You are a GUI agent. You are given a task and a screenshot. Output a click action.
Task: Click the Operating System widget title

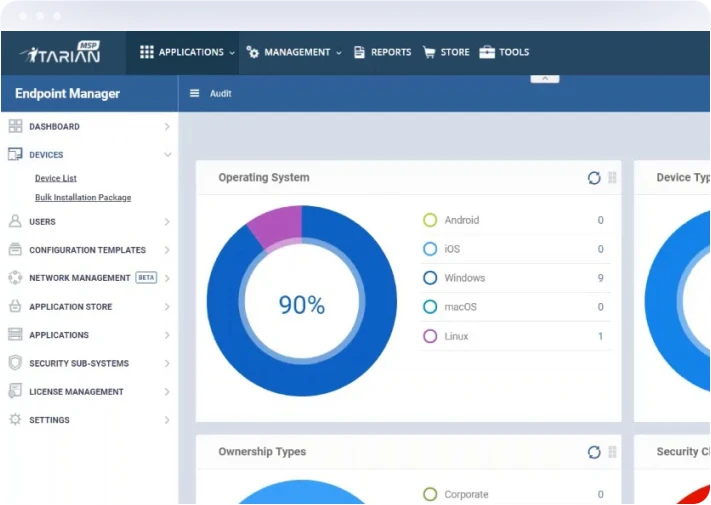point(264,177)
